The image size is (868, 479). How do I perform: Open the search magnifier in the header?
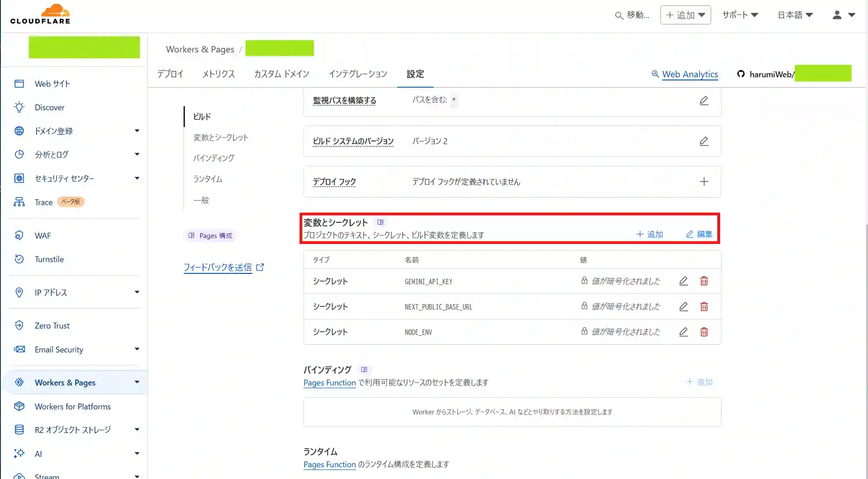point(619,15)
